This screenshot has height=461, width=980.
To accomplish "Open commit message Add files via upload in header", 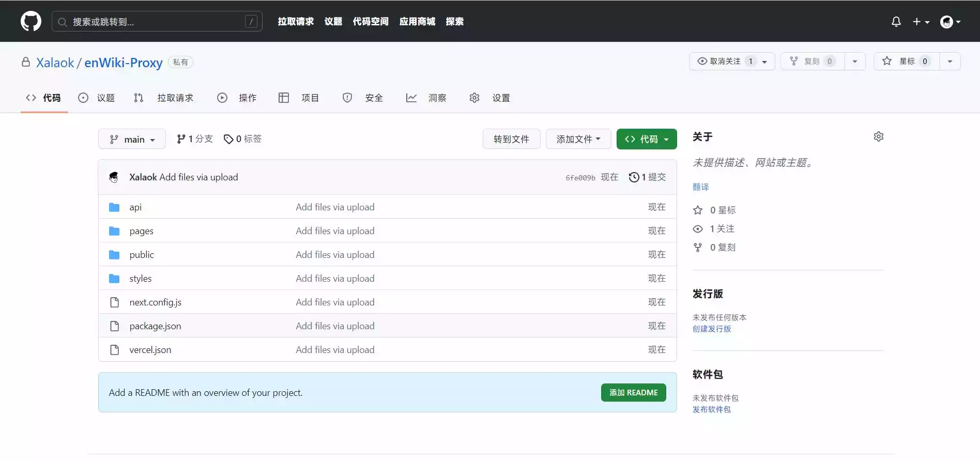I will tap(198, 177).
